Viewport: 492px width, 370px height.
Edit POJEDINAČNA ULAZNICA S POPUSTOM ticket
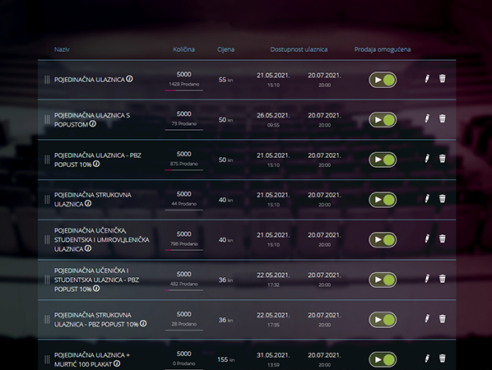(x=427, y=119)
